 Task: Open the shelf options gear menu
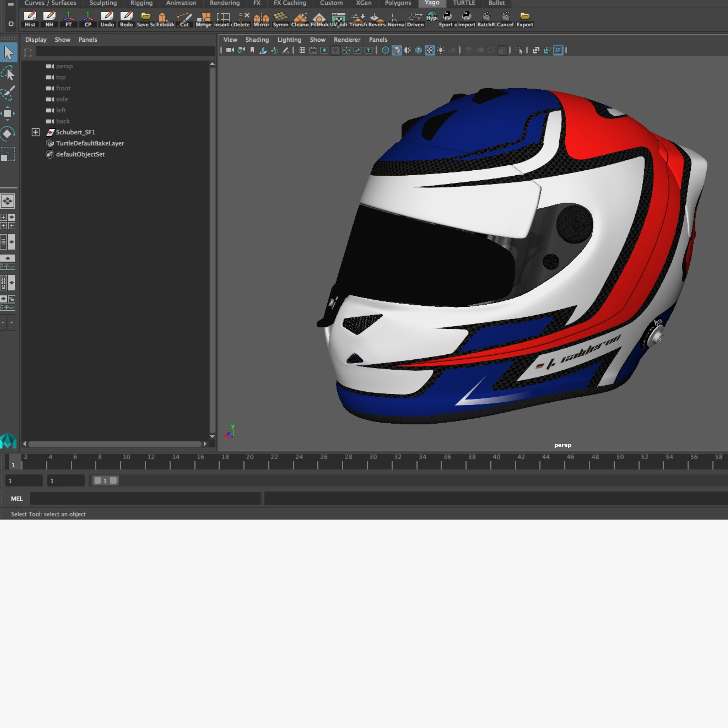pos(11,24)
